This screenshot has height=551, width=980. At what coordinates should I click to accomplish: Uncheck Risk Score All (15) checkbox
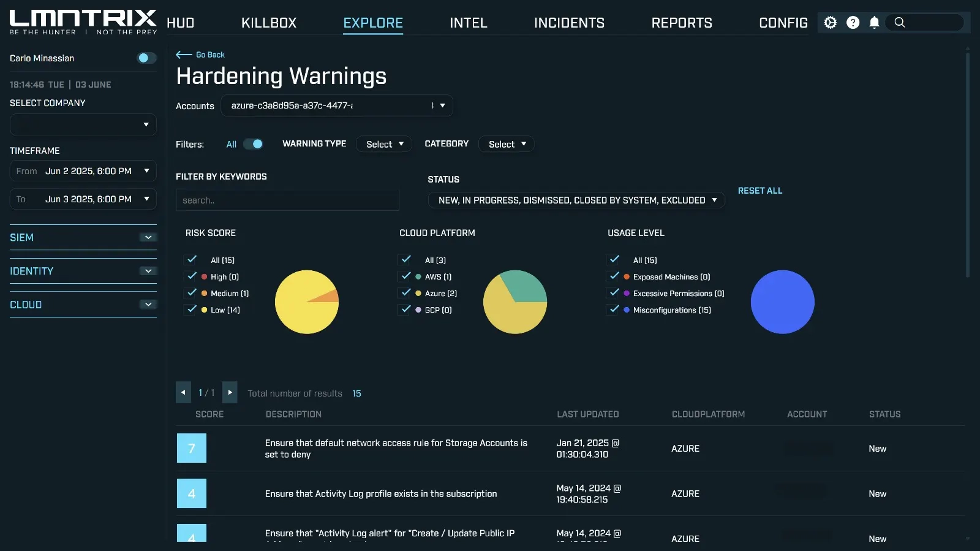coord(192,259)
